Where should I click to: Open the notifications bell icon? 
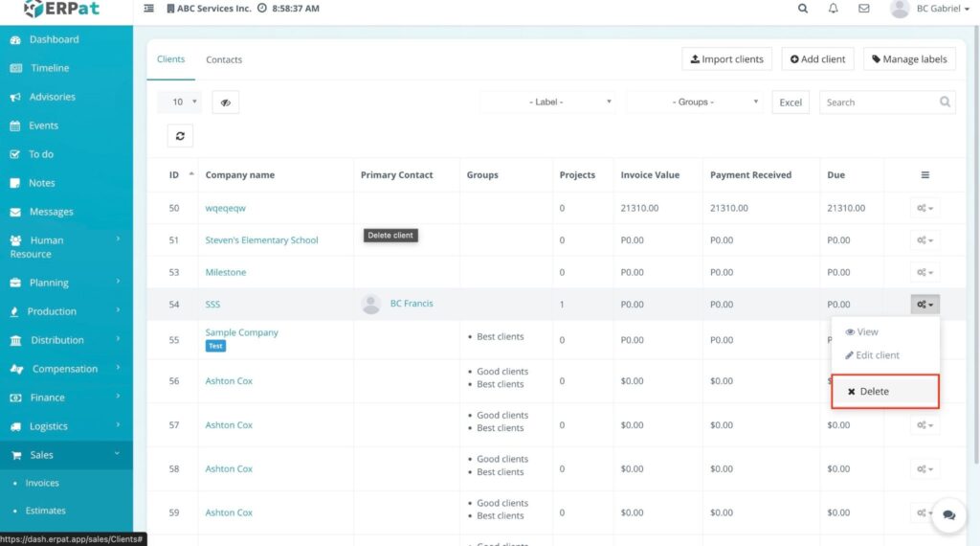pos(834,9)
